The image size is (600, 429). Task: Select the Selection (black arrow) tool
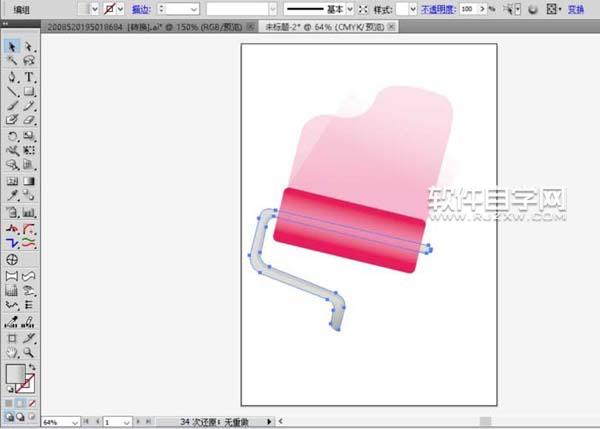click(12, 46)
